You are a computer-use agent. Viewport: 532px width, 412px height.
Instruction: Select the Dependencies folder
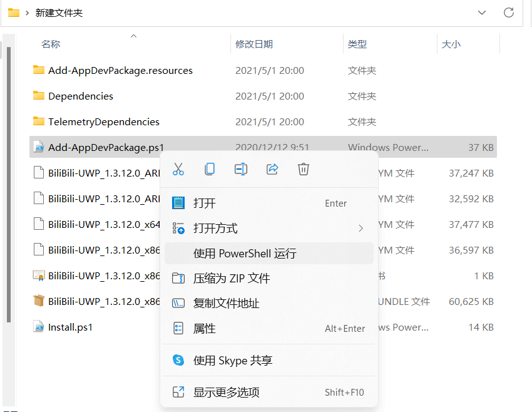point(81,96)
